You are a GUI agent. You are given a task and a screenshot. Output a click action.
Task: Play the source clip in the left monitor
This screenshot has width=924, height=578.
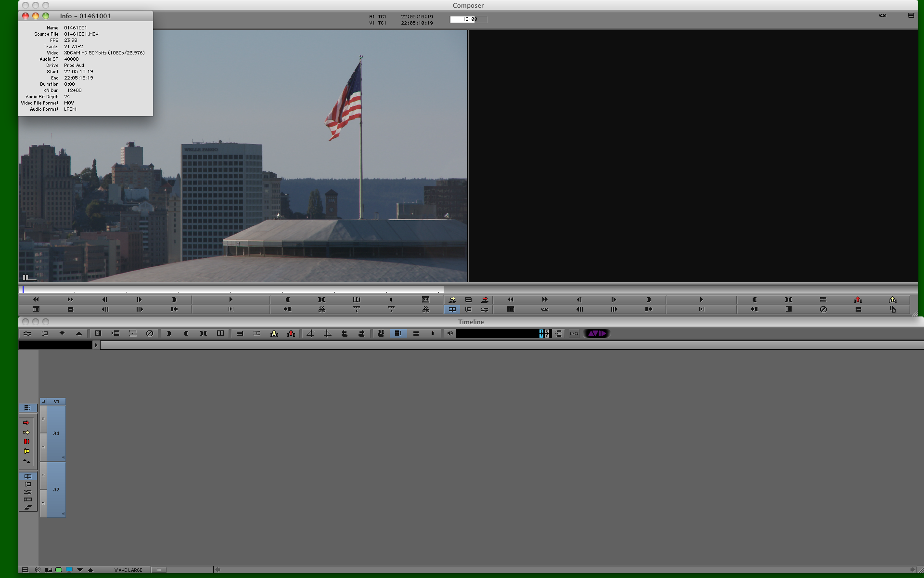[x=231, y=300]
